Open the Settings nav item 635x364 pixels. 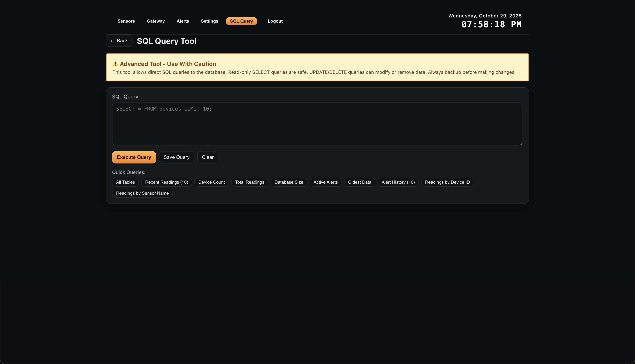209,21
